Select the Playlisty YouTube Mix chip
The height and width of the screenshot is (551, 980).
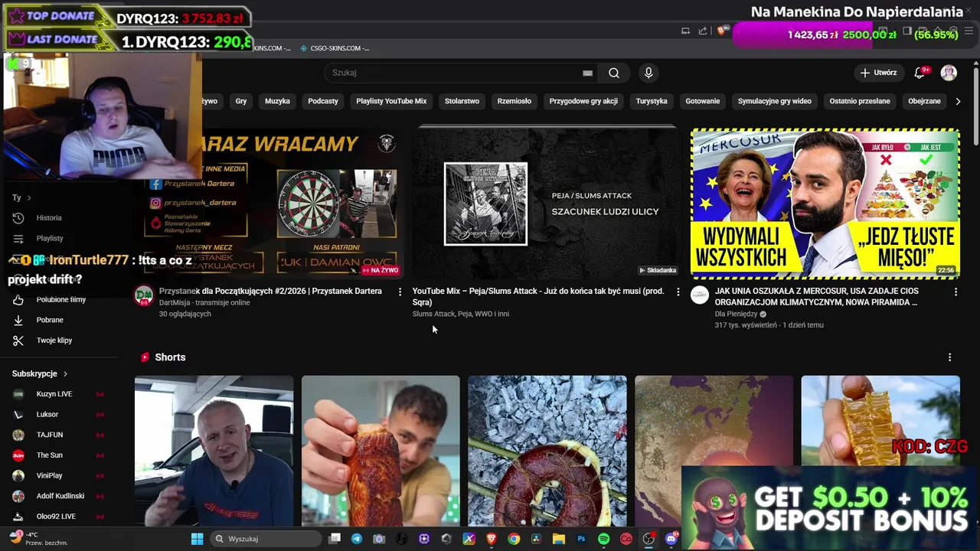391,101
